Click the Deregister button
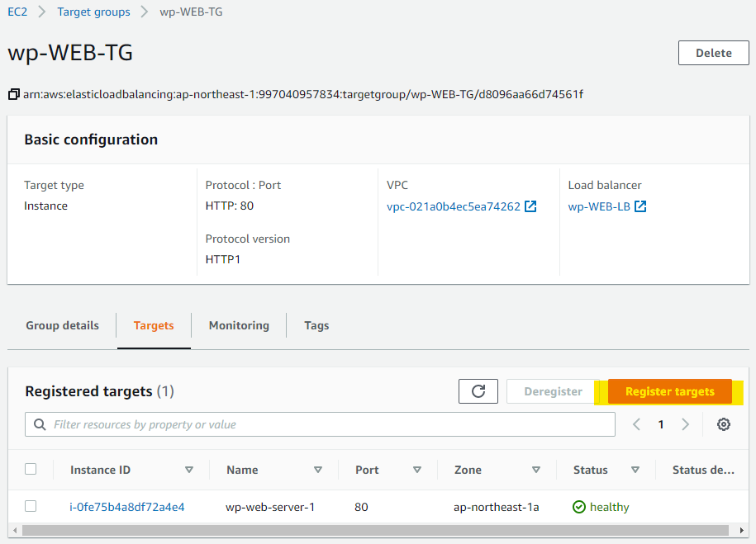This screenshot has width=756, height=544. pyautogui.click(x=553, y=391)
